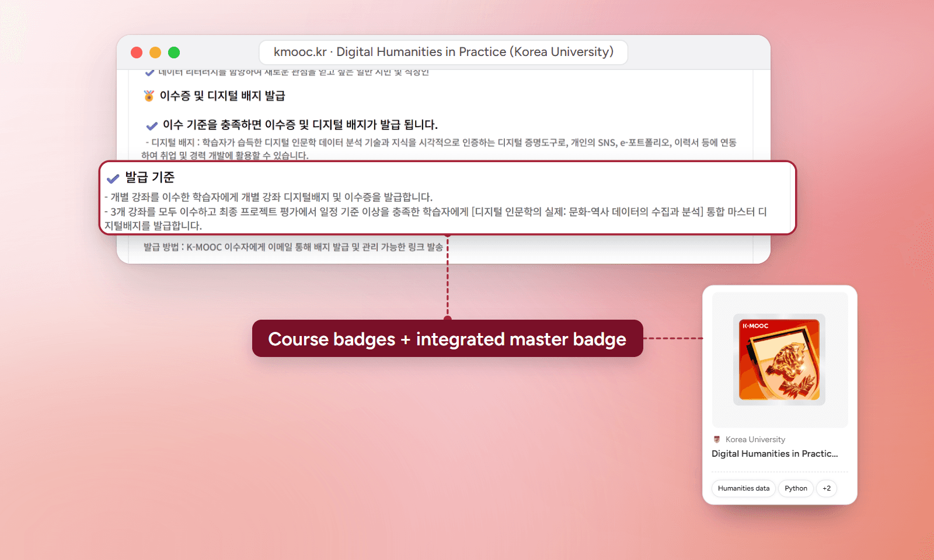Select line 개별 강좌를 이수한 학습자에게
934x560 pixels.
269,197
